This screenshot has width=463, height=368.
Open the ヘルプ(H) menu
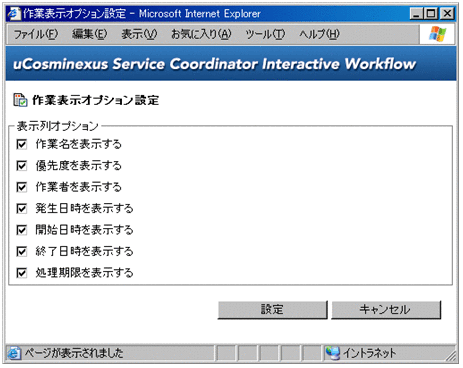[319, 34]
